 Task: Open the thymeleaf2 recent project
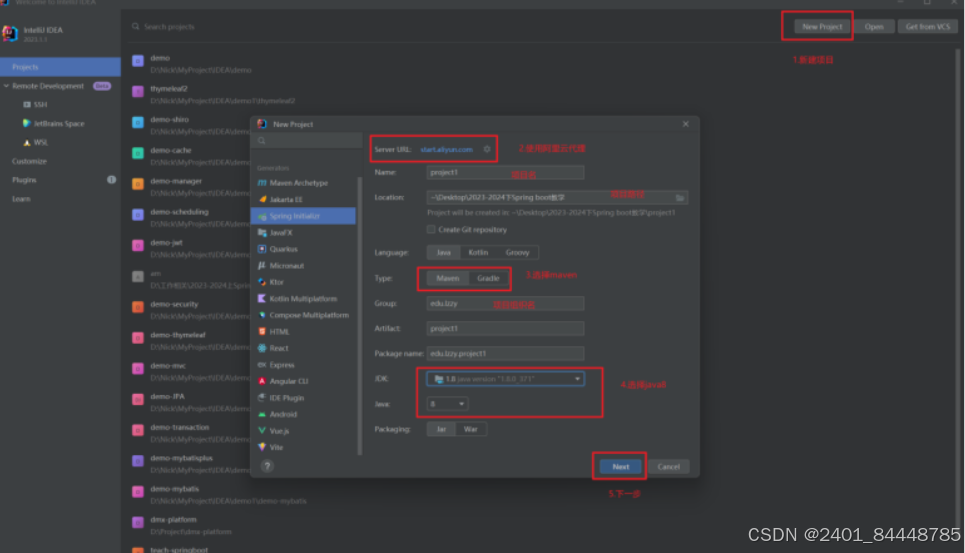click(x=213, y=94)
